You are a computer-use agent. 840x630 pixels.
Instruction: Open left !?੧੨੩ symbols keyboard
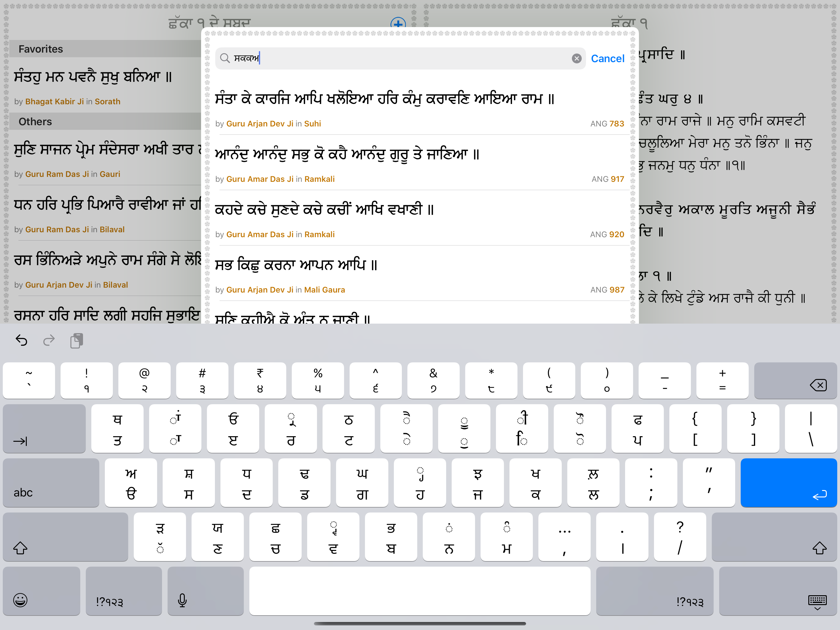point(124,591)
